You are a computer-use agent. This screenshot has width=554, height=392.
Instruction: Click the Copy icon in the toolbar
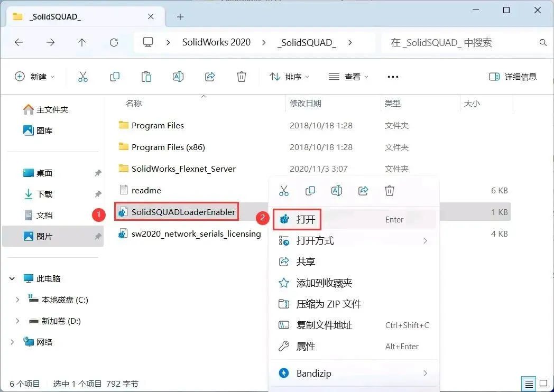click(115, 77)
